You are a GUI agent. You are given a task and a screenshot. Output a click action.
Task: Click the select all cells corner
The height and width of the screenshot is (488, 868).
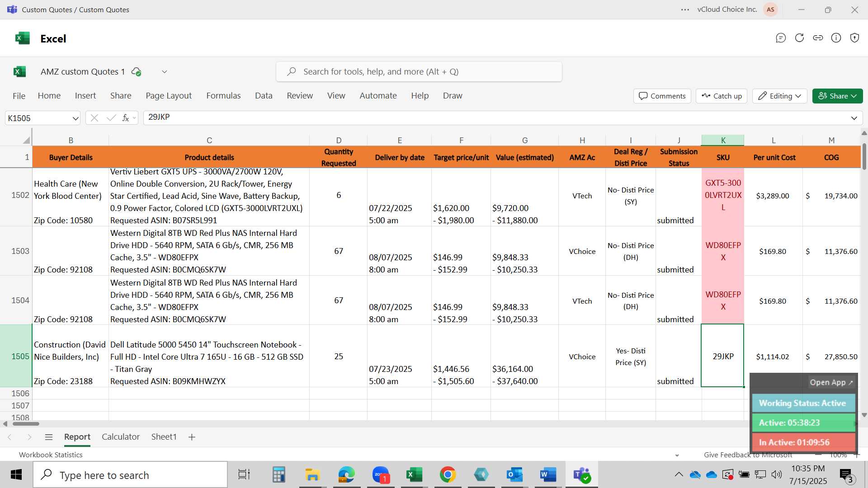(26, 140)
